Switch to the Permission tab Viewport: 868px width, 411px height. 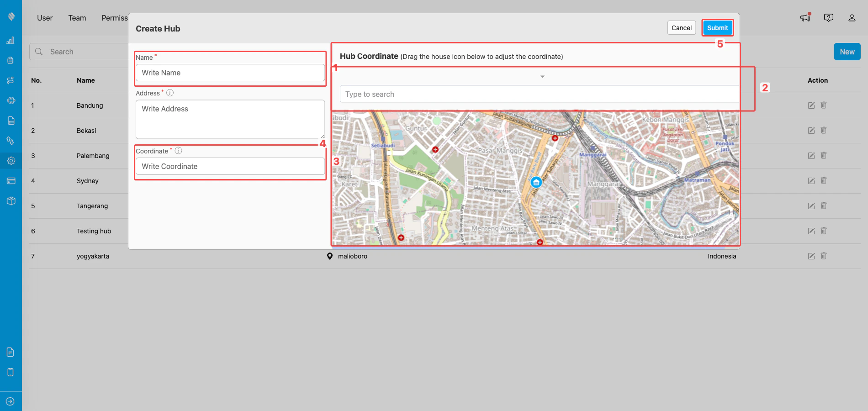(x=115, y=18)
